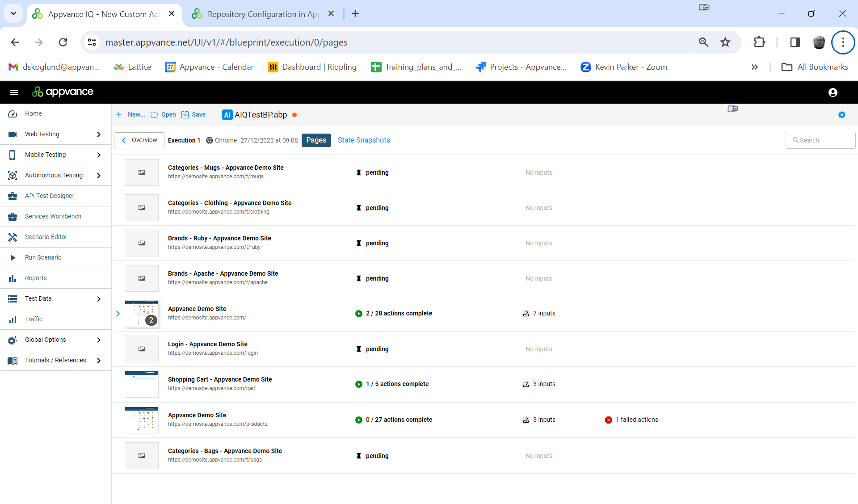Open Kevin Parker - Zoom bookmark

coord(624,67)
